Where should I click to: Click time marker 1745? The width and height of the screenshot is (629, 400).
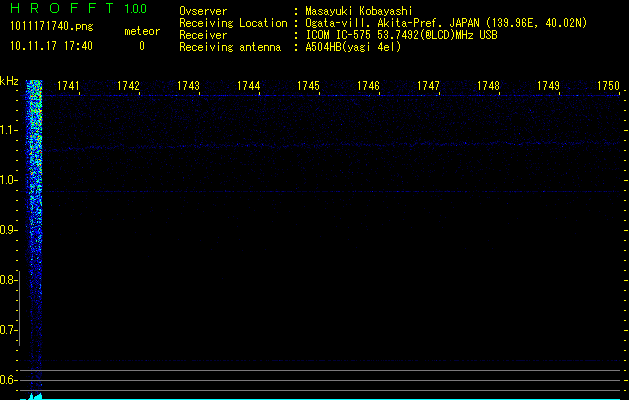click(x=308, y=86)
